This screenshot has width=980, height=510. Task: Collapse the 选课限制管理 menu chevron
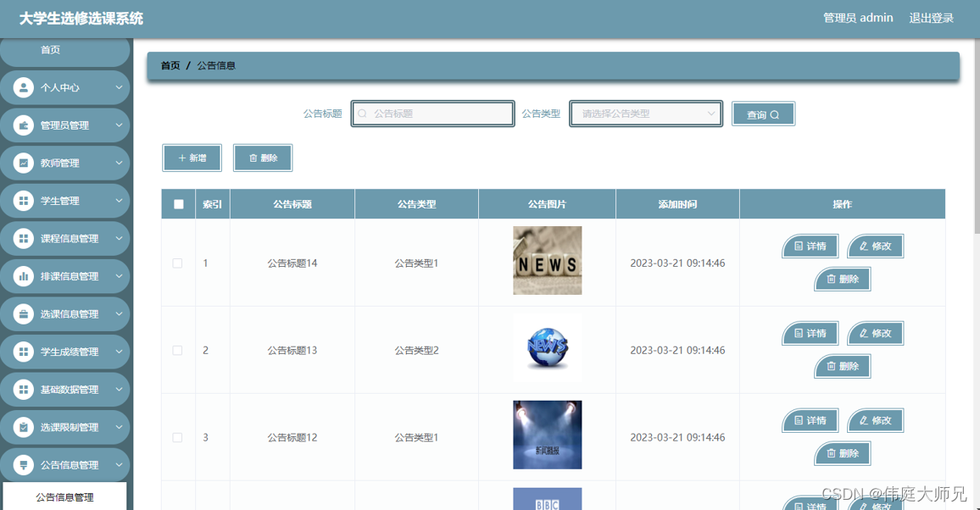119,427
